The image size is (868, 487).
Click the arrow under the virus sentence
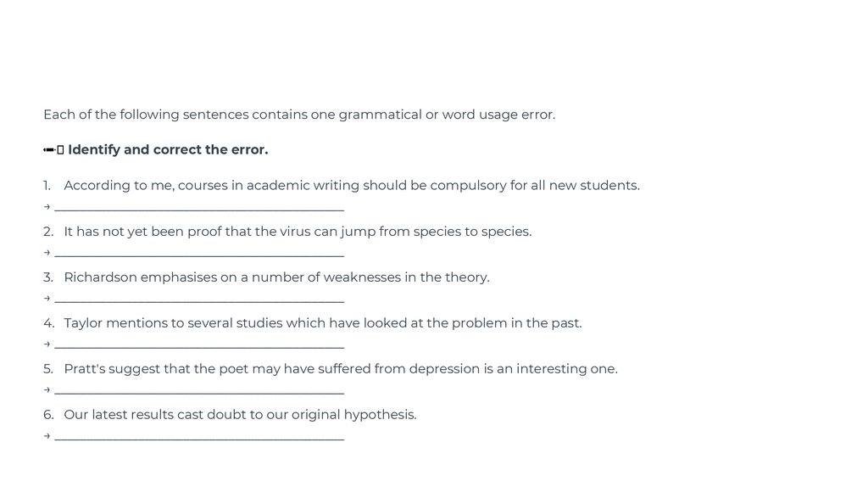click(47, 253)
